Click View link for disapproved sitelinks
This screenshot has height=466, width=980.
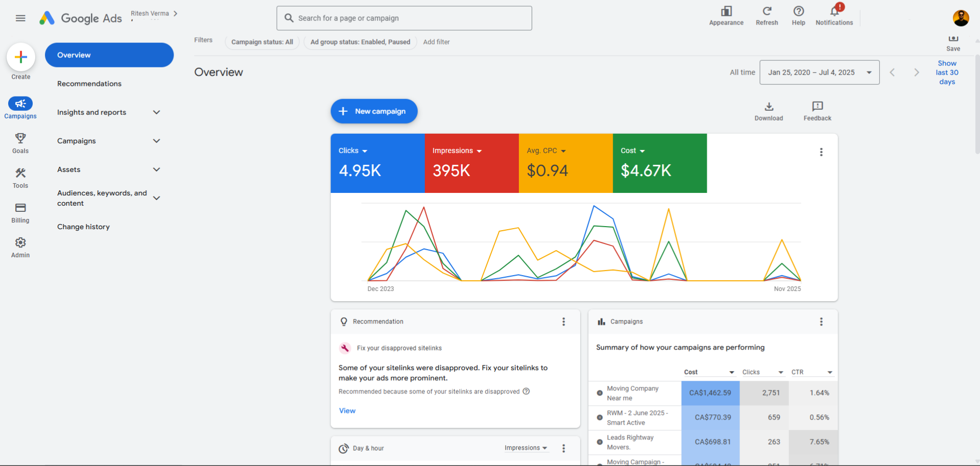(x=347, y=411)
